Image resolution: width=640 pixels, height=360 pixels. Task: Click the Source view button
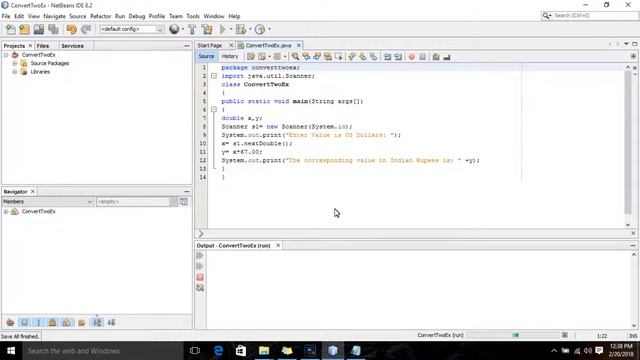(x=206, y=56)
